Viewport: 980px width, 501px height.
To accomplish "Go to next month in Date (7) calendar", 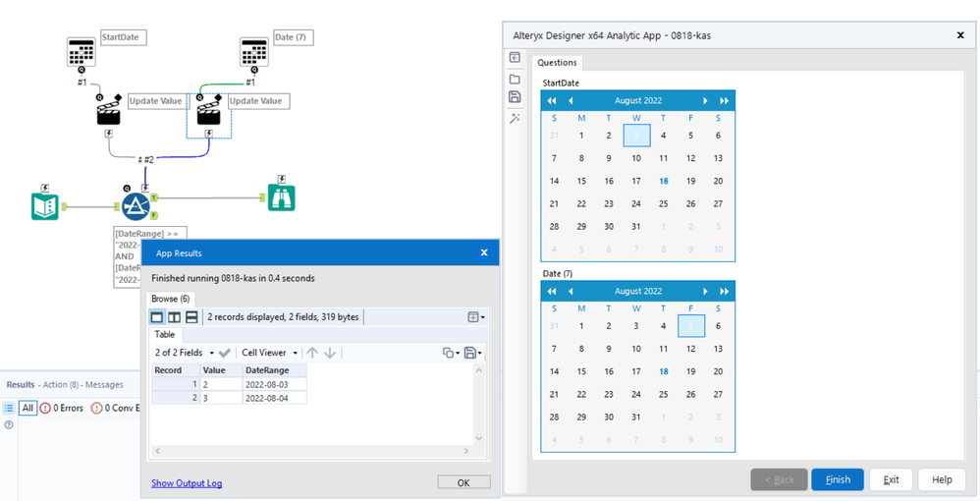I will tap(706, 292).
